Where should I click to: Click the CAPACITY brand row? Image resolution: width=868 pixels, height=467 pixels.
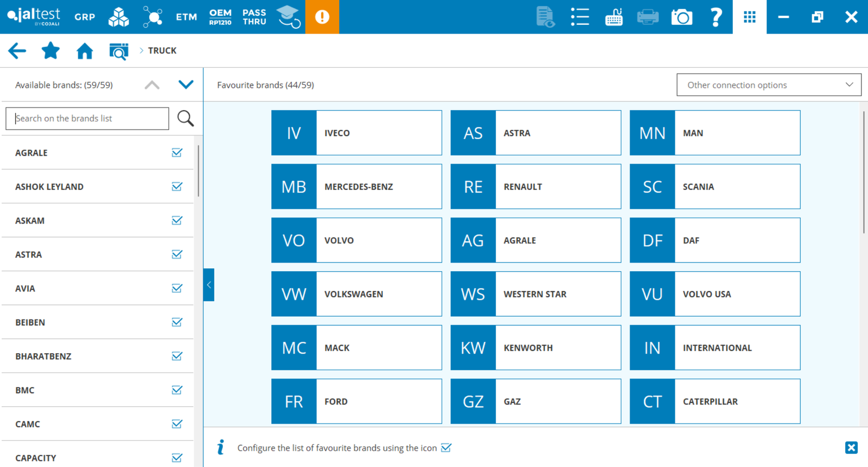(x=98, y=455)
